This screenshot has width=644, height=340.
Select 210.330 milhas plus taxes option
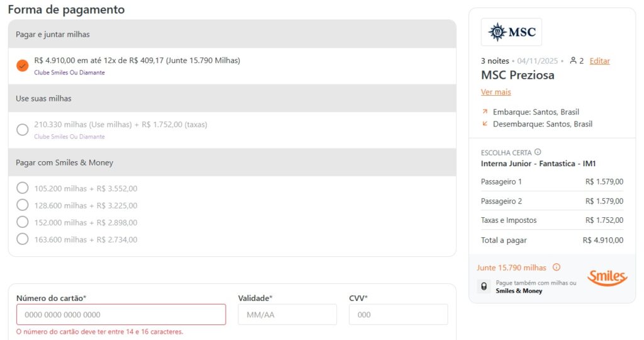coord(23,130)
